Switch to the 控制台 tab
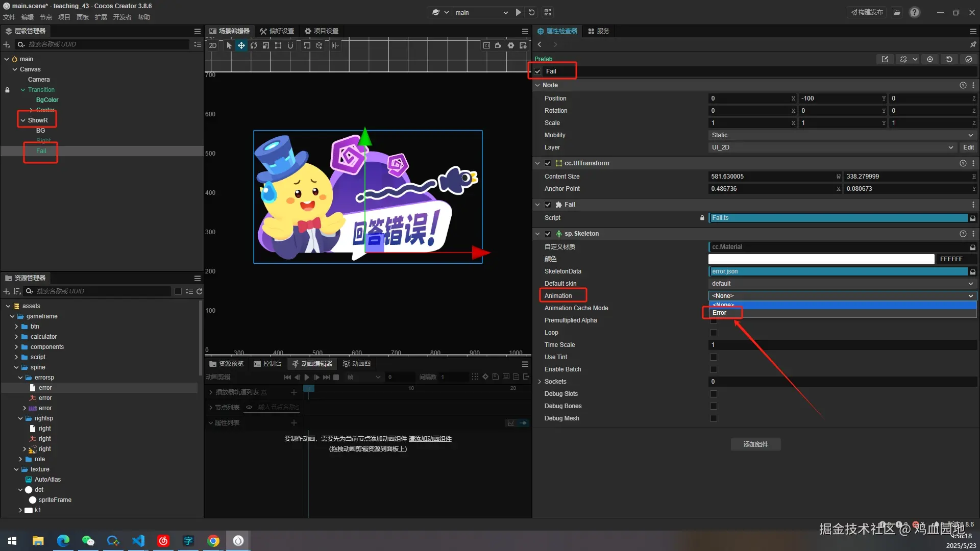The height and width of the screenshot is (551, 980). pos(268,364)
